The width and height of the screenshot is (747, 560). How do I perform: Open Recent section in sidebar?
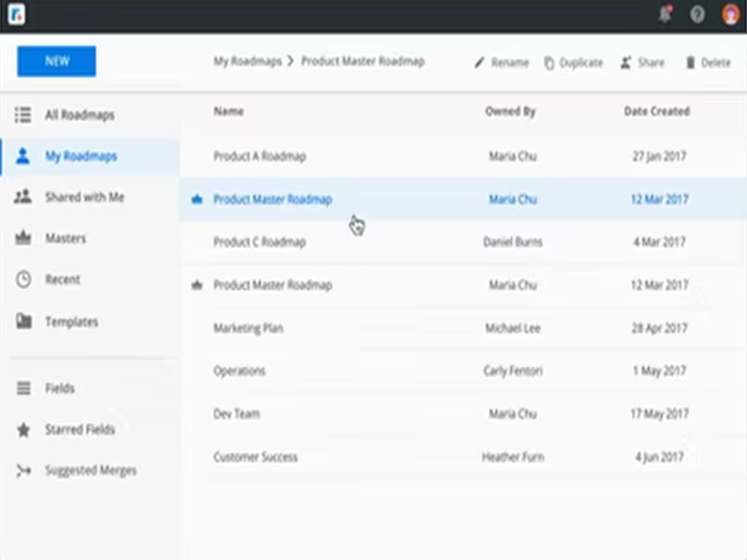[x=63, y=279]
